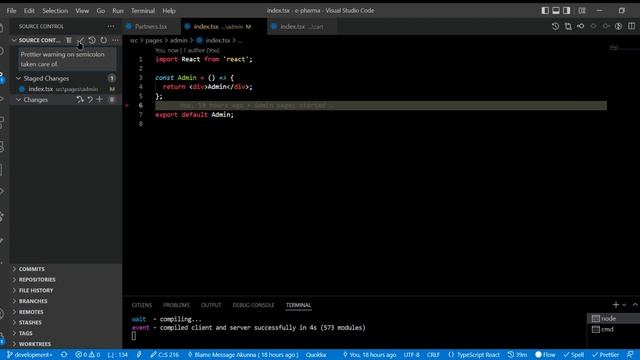Switch to the Partners.tsx editor tab
This screenshot has width=640, height=360.
tap(151, 27)
